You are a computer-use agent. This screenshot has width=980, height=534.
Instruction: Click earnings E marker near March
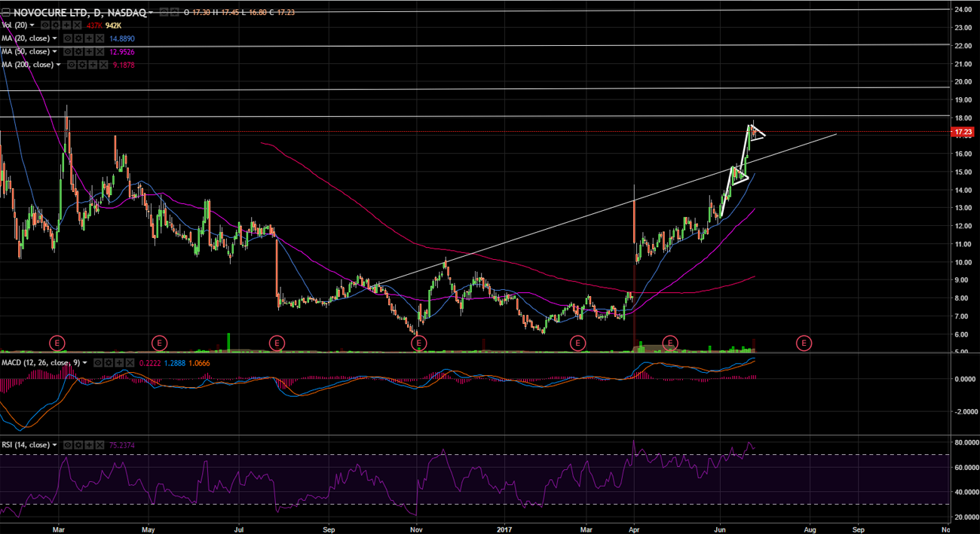(58, 343)
